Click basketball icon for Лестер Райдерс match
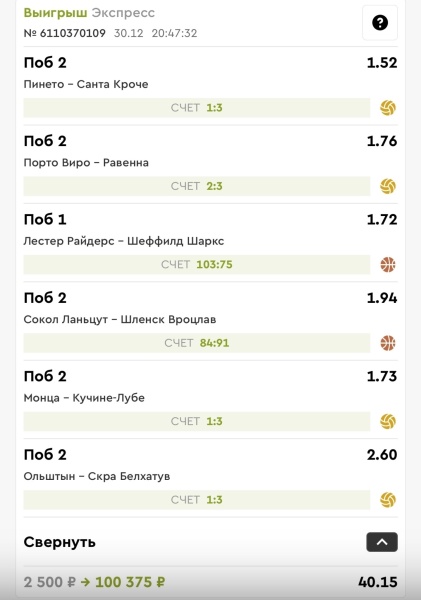421x600 pixels. coord(388,265)
